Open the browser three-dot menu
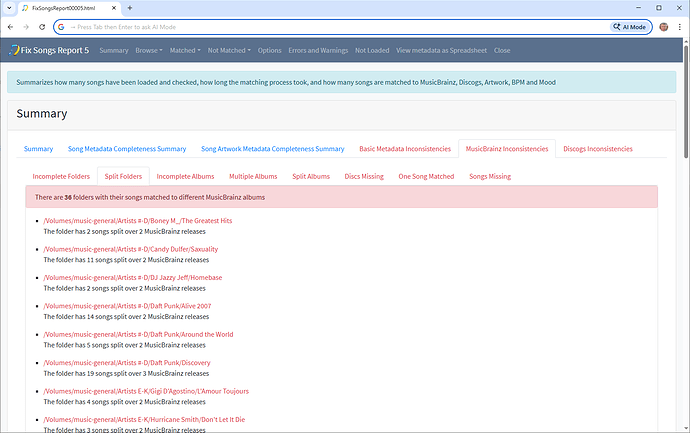Viewport: 690px width, 433px height. 680,27
